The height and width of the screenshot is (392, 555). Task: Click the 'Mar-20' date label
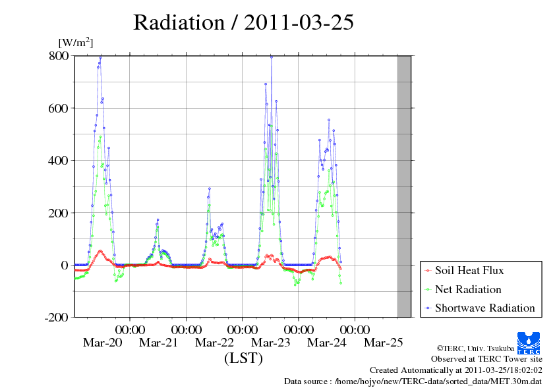103,343
